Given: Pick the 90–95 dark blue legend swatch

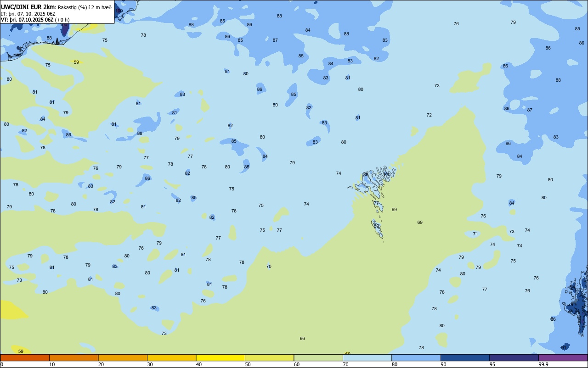Looking at the screenshot, I should [x=465, y=357].
